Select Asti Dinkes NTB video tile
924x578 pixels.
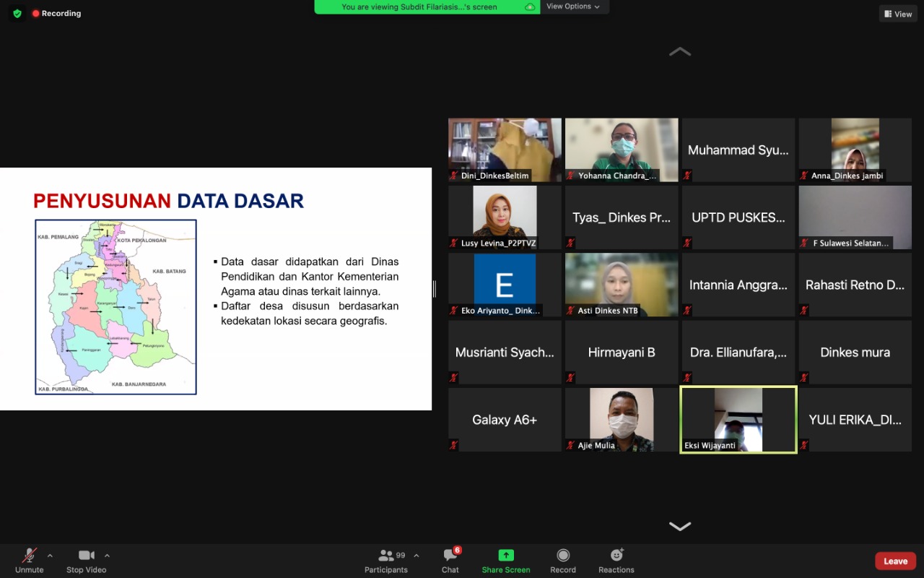[x=622, y=285]
